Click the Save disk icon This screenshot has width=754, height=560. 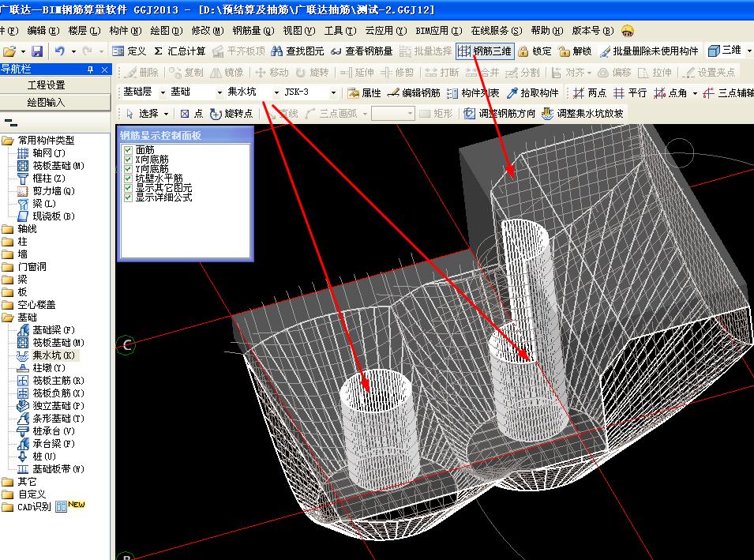(x=37, y=51)
